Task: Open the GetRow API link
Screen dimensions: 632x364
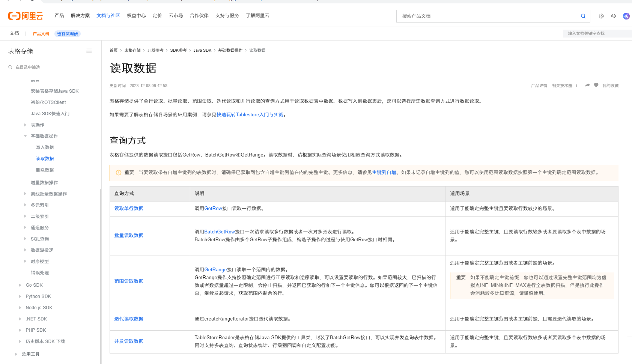Action: click(213, 209)
